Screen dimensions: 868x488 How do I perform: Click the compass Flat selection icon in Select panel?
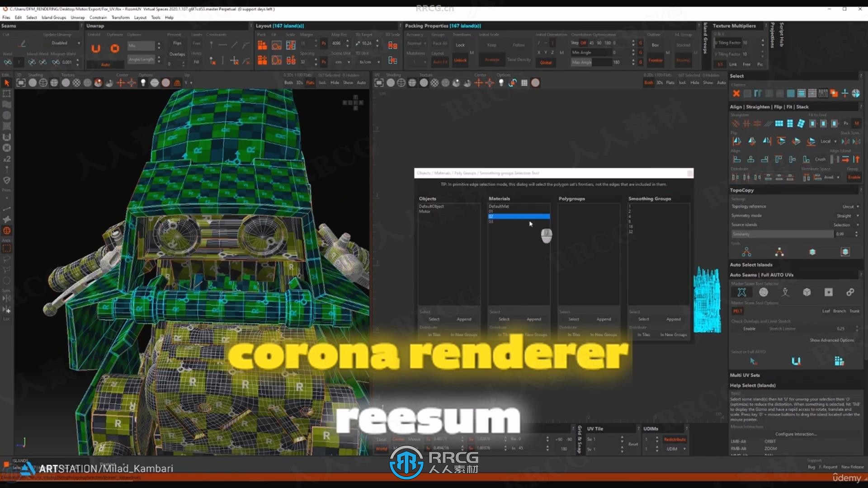coord(856,94)
